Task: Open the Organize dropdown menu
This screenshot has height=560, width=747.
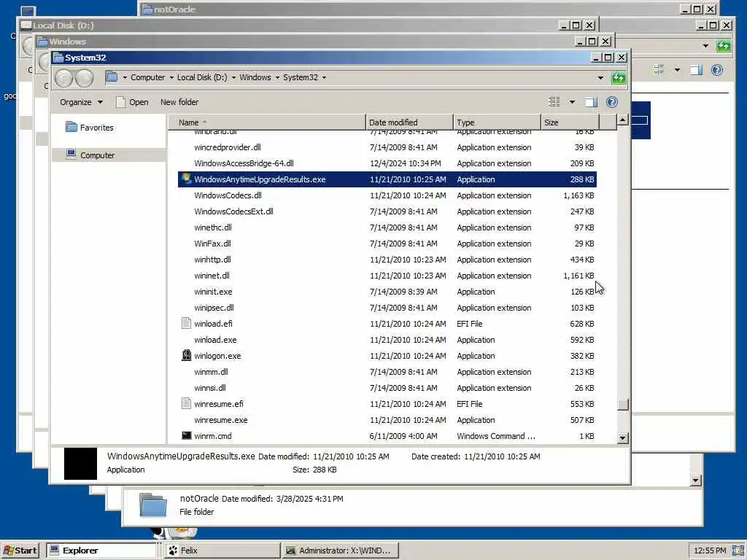Action: (81, 102)
